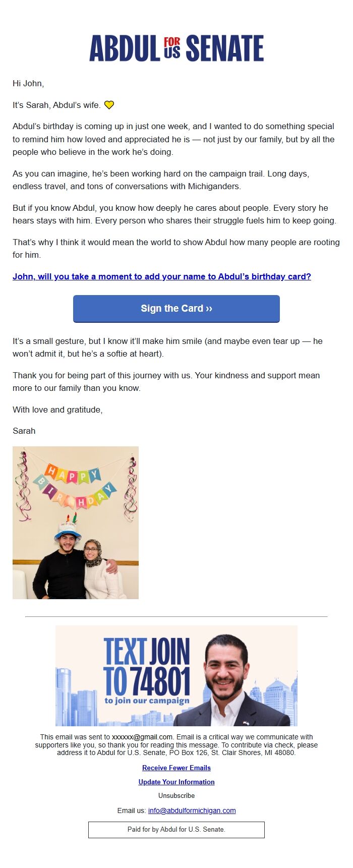Viewport: 353px width, 868px height.
Task: Click the 'With love and gratitude,' line
Action: coord(57,410)
